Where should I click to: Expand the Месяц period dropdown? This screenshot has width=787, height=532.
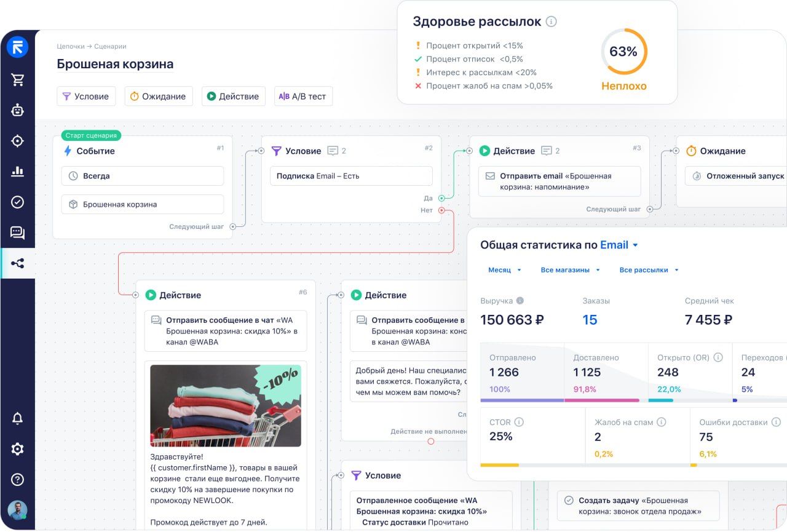click(504, 269)
